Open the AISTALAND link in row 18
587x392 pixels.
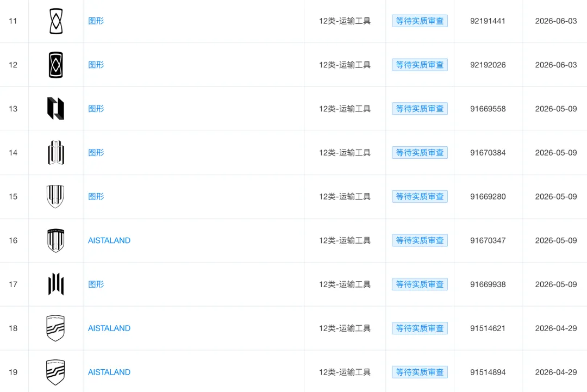tap(109, 328)
